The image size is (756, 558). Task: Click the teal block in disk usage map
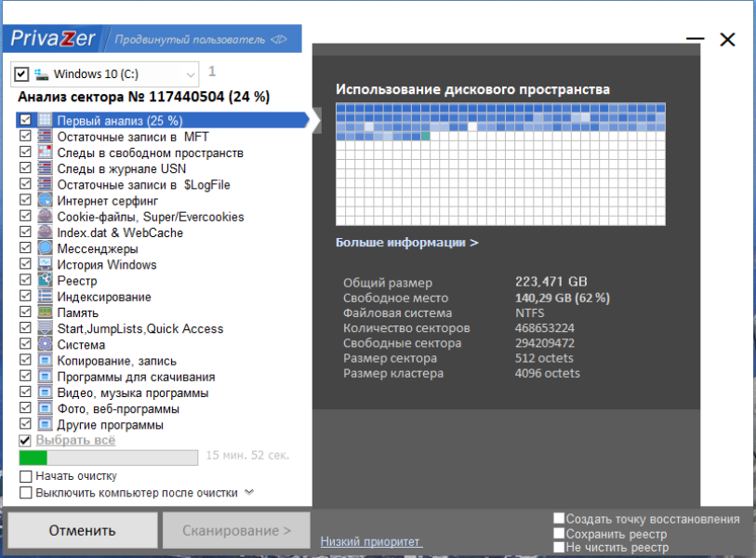(x=426, y=137)
